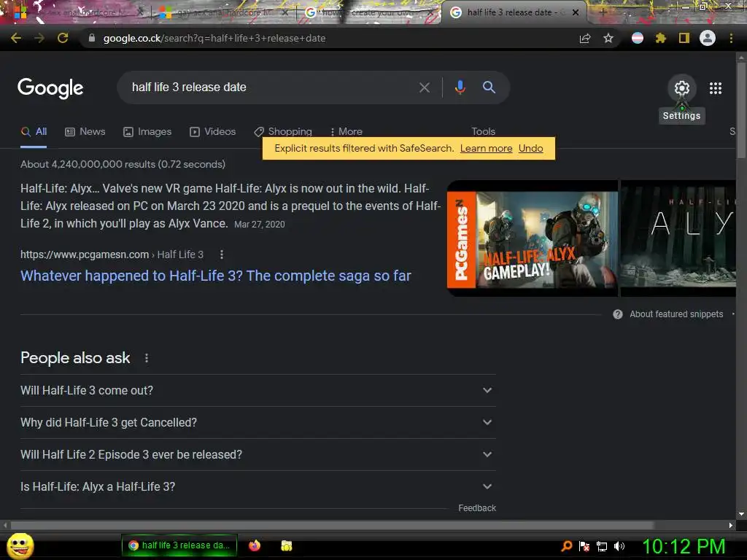Share this page using the share icon

point(585,38)
